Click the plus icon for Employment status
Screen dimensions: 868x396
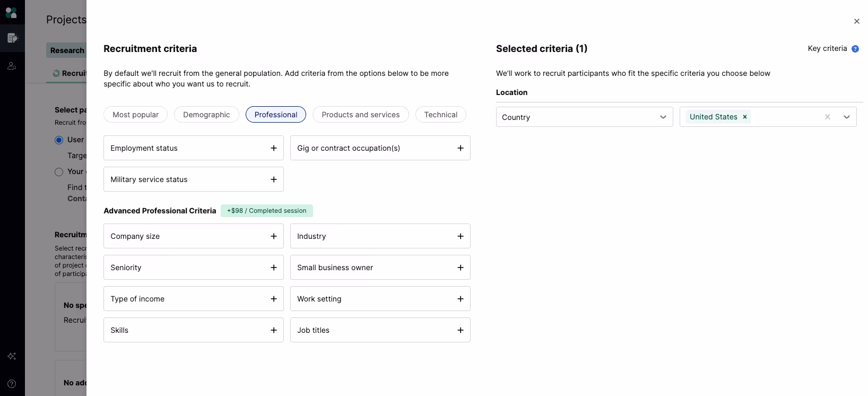pos(274,148)
